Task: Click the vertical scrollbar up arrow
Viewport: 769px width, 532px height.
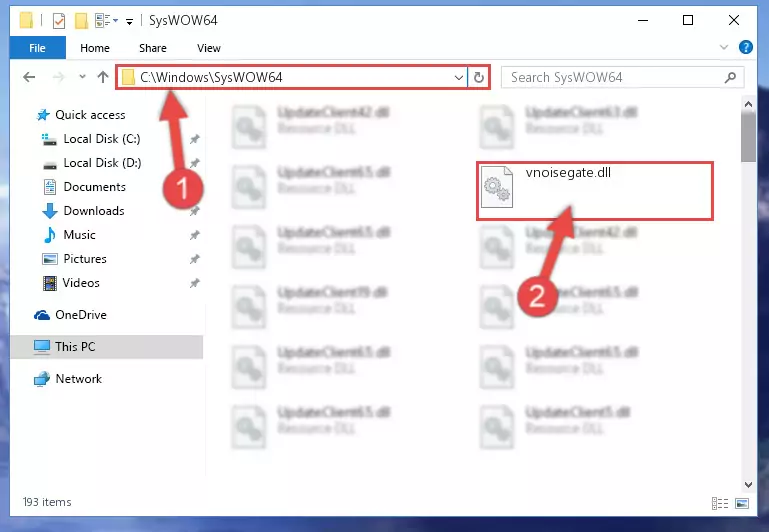Action: click(748, 104)
